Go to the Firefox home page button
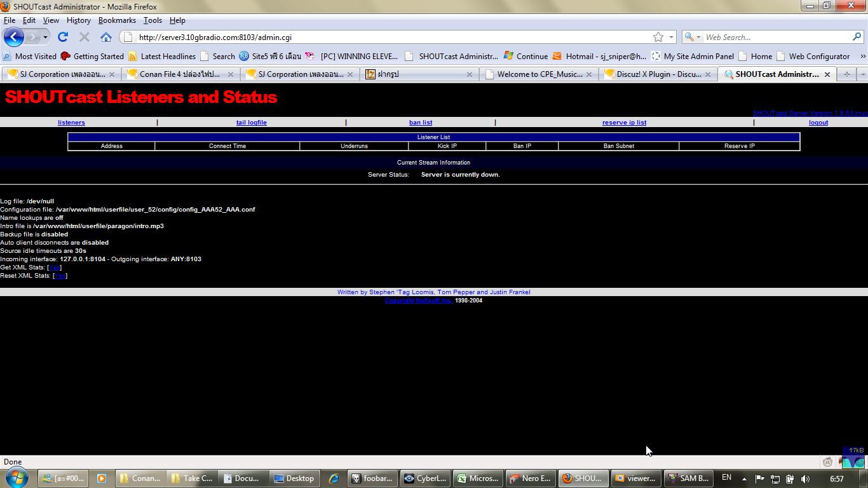Image resolution: width=868 pixels, height=488 pixels. point(106,37)
